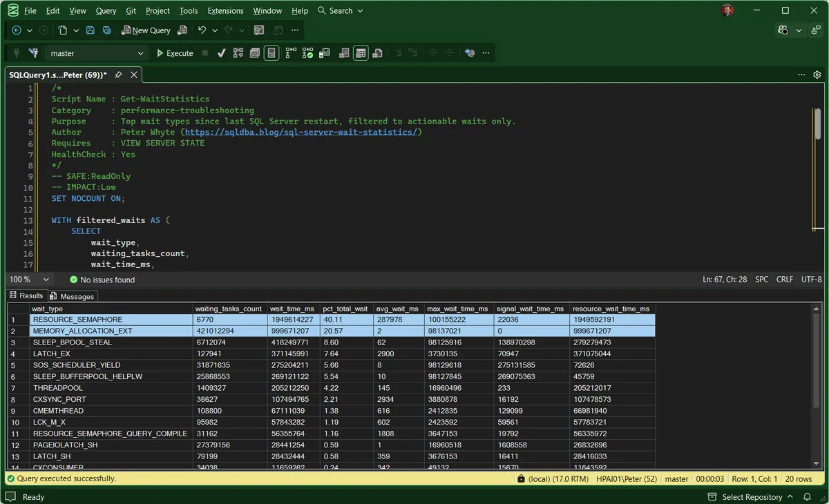Screen dimensions: 829x504
Task: Toggle Include Client Statistics
Action: [325, 53]
